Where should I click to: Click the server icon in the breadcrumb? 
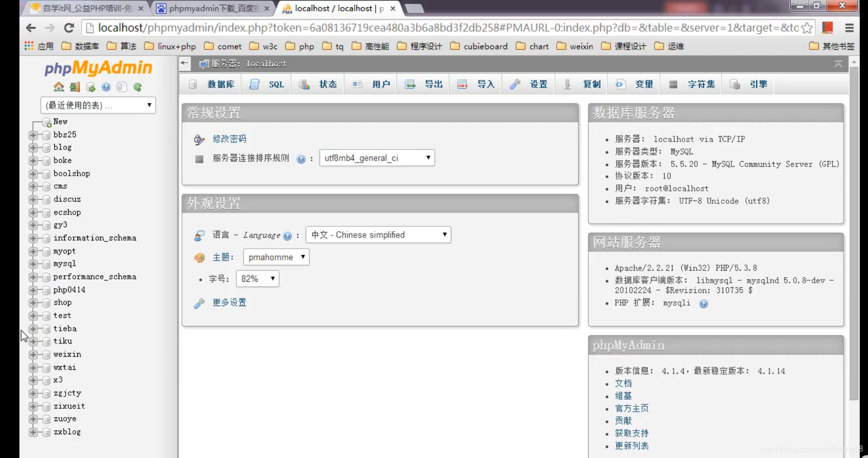tap(204, 64)
